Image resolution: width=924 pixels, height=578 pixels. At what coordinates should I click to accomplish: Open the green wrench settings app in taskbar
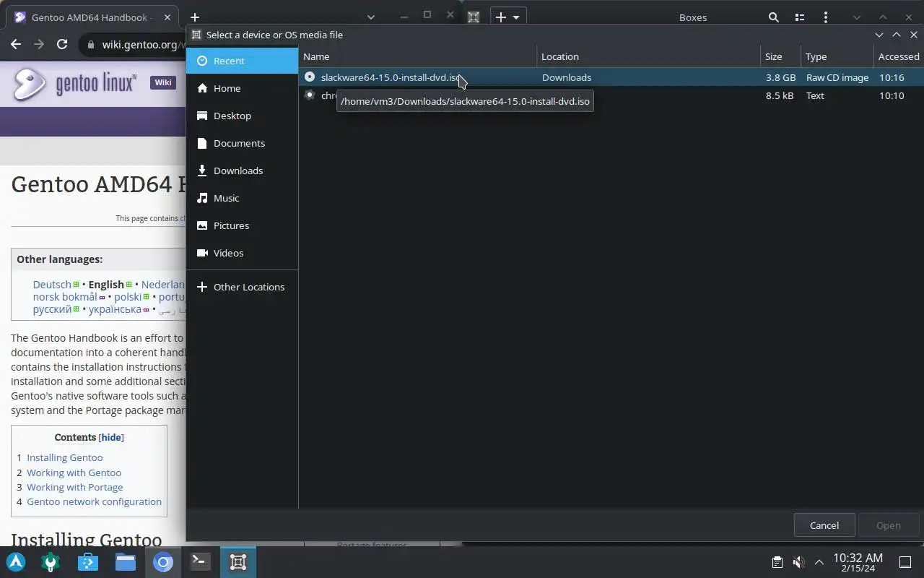tap(50, 562)
